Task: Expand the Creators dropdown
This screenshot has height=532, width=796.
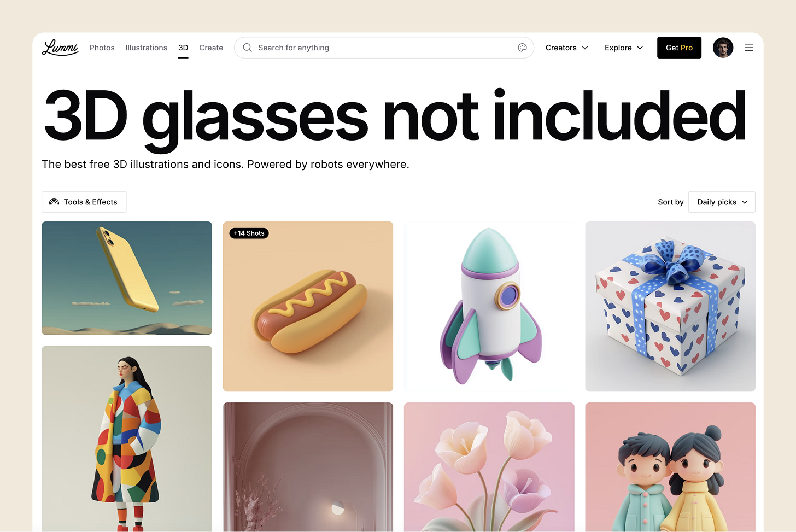Action: pos(566,48)
